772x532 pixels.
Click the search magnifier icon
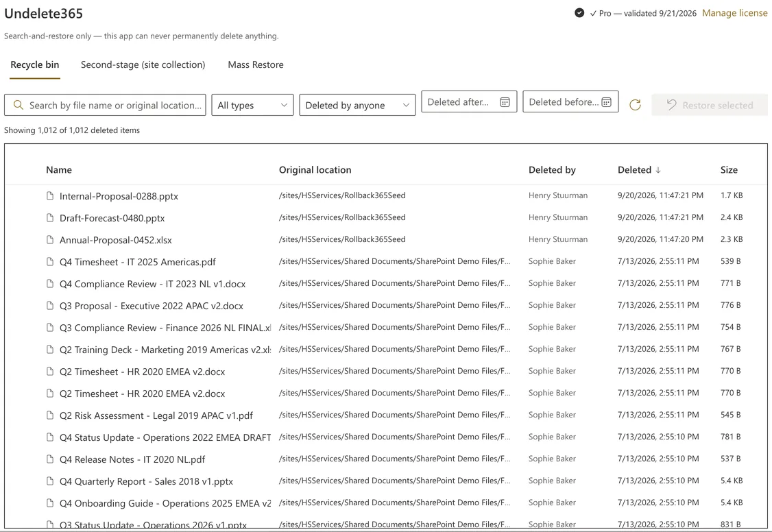(x=19, y=105)
